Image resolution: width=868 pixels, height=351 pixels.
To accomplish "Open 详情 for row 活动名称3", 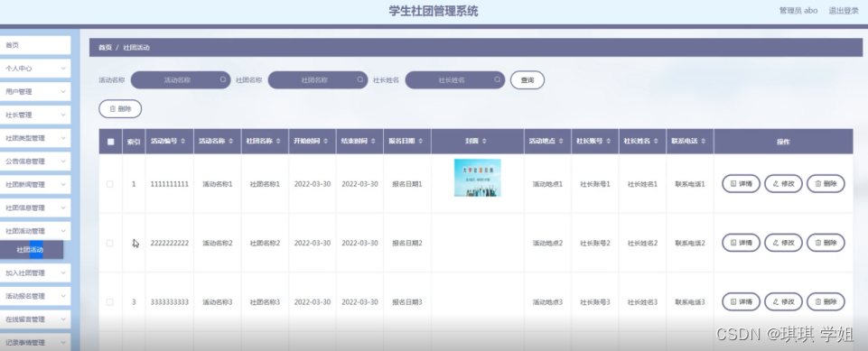I will tap(741, 301).
